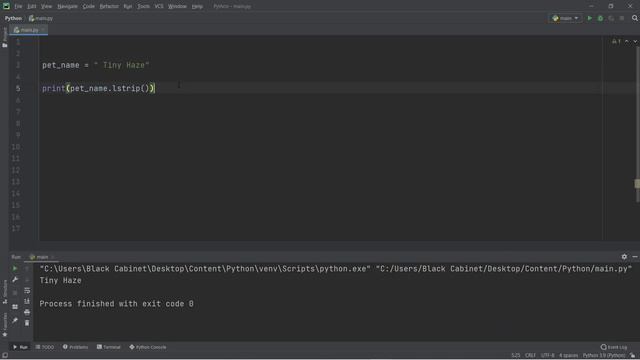The width and height of the screenshot is (640, 360).
Task: Open the Edit menu
Action: pos(31,7)
